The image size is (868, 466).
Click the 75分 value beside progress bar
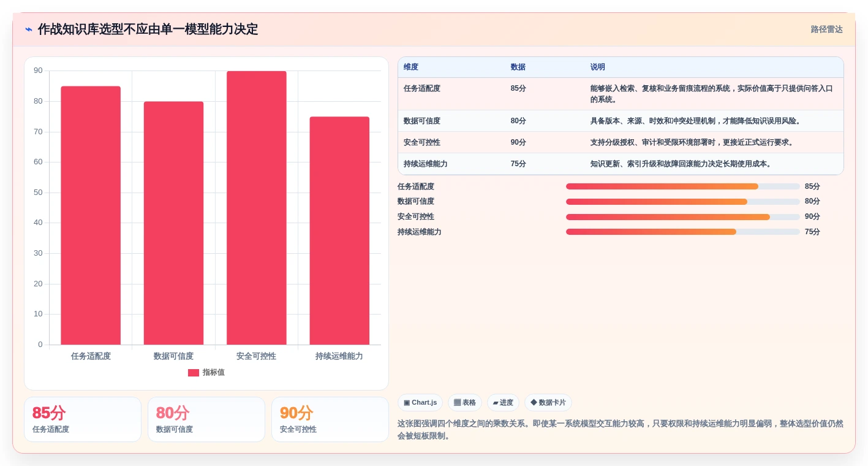pos(812,232)
